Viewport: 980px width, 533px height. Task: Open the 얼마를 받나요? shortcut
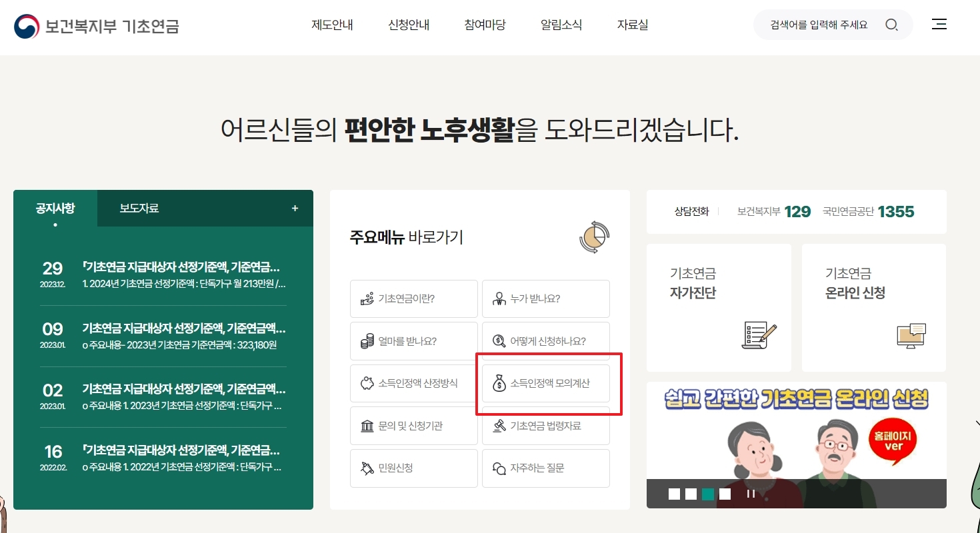(414, 341)
